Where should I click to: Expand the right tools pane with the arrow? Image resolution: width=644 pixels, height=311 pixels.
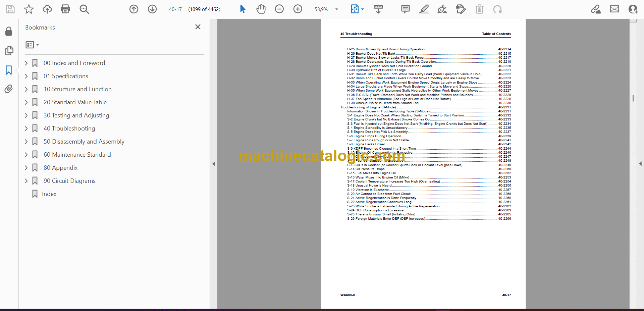click(640, 164)
